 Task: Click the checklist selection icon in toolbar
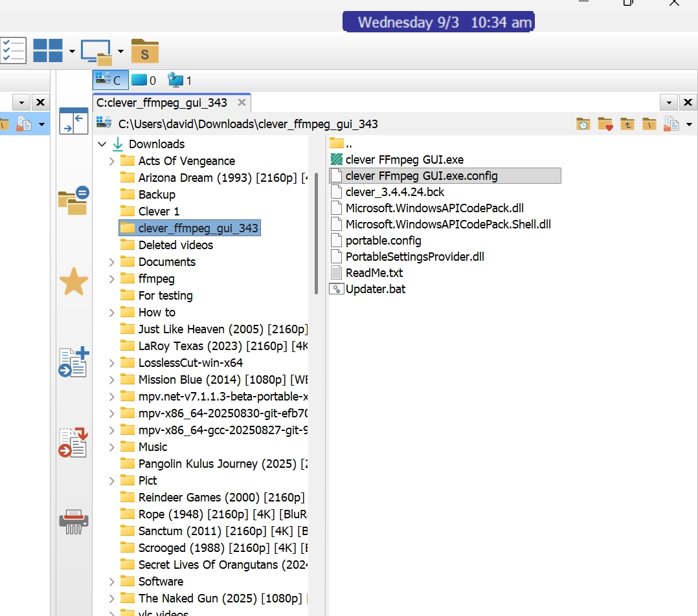click(x=13, y=50)
